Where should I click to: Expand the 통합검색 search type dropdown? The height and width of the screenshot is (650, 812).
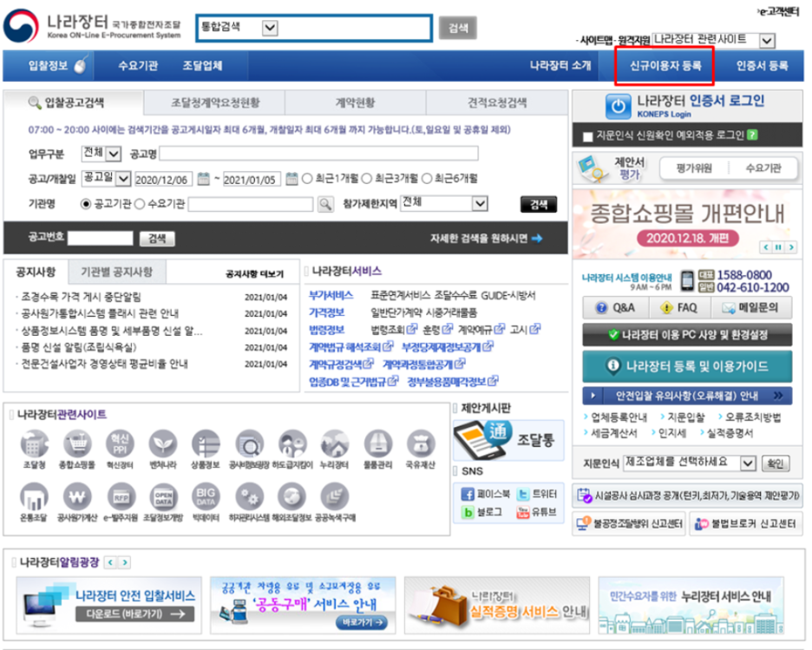pos(270,28)
